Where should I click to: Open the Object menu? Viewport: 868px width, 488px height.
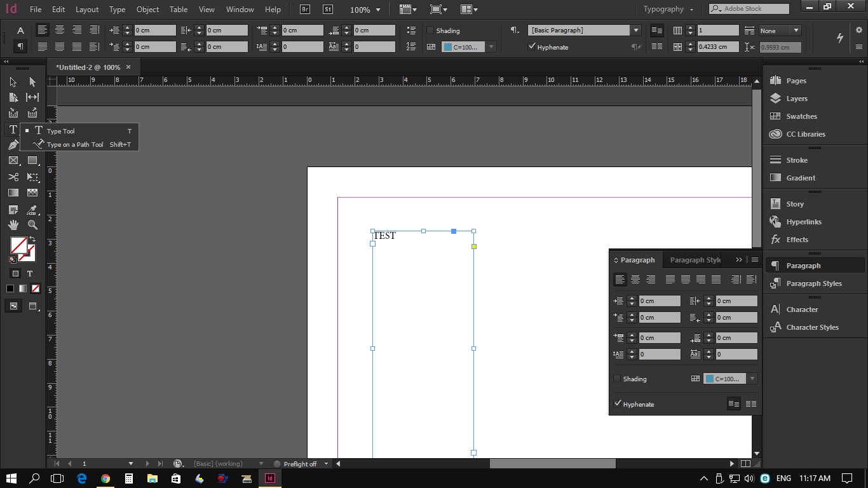[x=147, y=10]
